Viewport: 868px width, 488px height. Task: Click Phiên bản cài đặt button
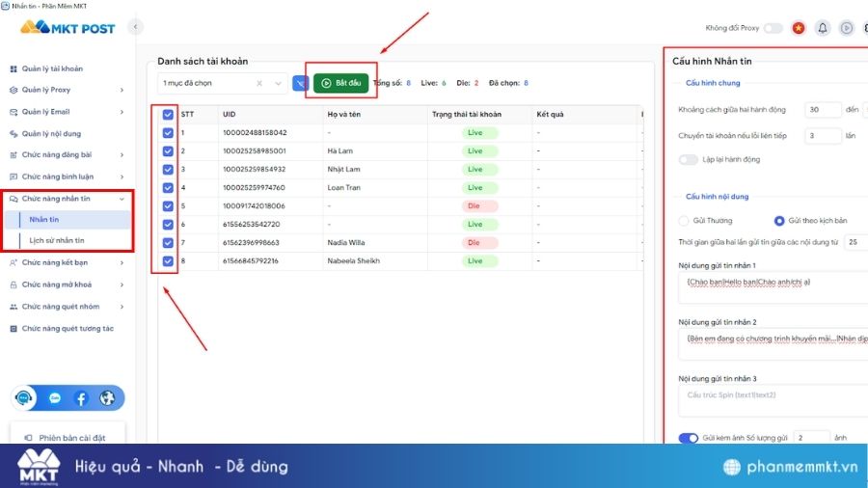(x=68, y=436)
